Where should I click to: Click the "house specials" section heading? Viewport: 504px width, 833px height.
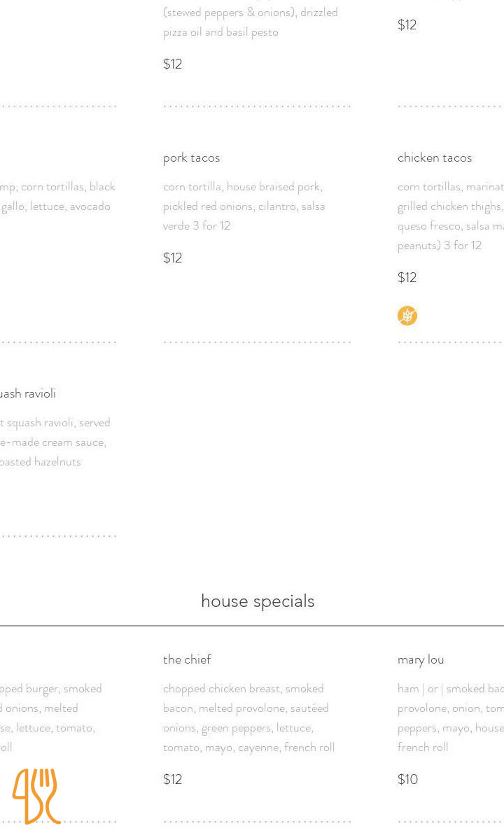(258, 601)
